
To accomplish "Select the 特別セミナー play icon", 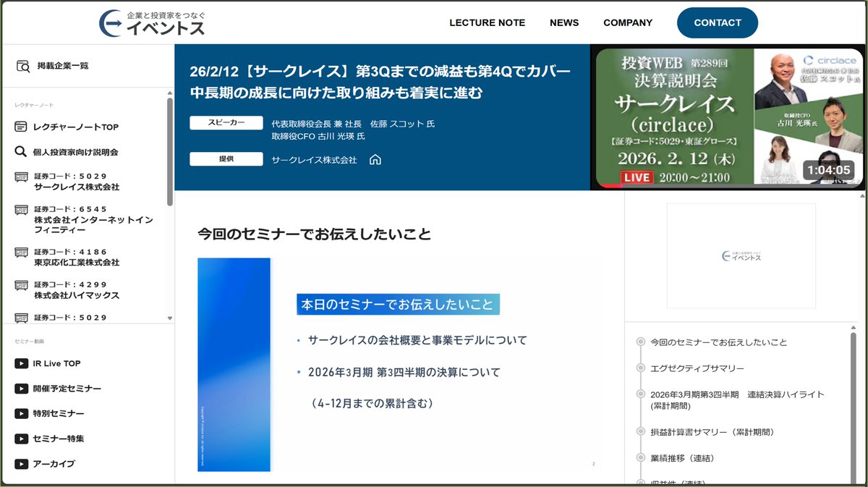I will pyautogui.click(x=22, y=414).
